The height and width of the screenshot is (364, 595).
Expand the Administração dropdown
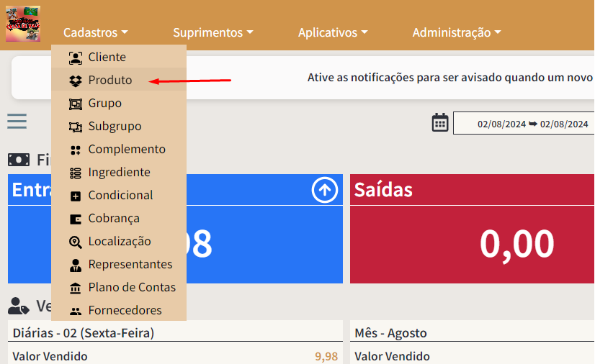click(456, 32)
